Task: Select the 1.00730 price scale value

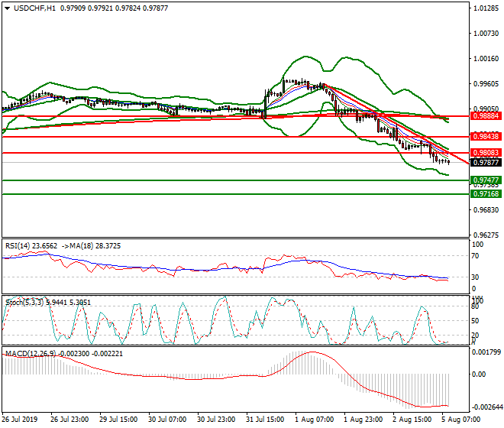Action: [486, 34]
